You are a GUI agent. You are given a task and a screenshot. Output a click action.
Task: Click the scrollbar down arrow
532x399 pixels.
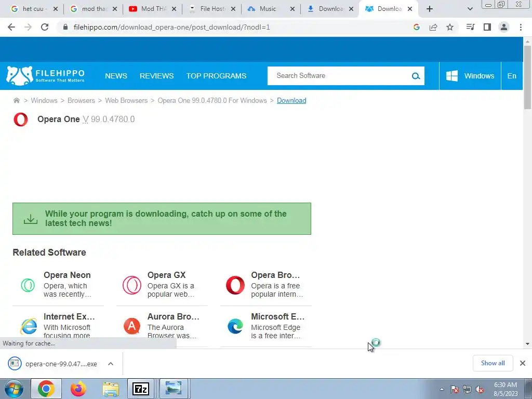click(x=527, y=344)
